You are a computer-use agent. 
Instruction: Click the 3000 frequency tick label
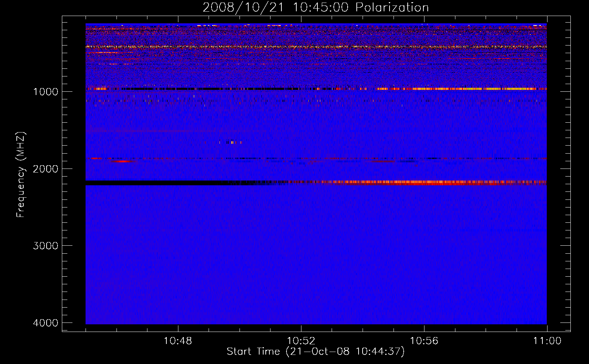point(46,246)
